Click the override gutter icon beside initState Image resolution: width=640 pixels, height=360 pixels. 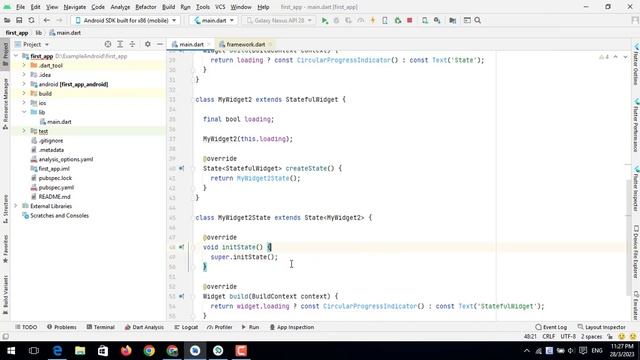point(181,247)
